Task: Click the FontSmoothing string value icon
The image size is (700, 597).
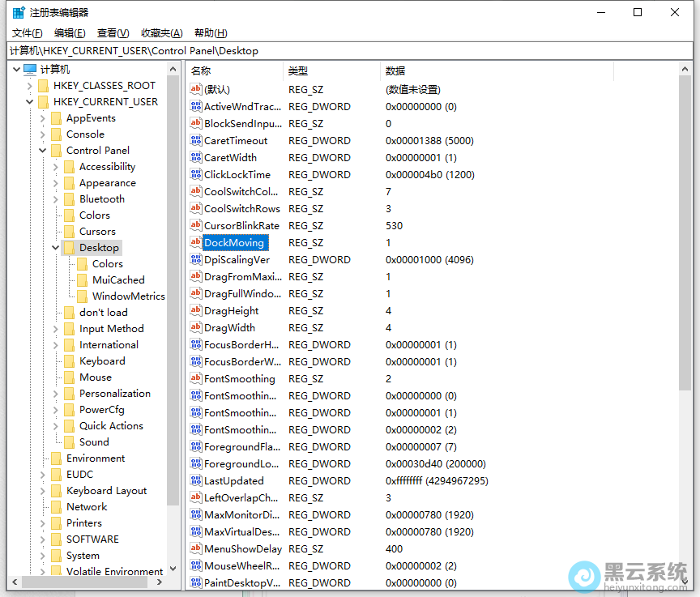Action: pos(195,379)
